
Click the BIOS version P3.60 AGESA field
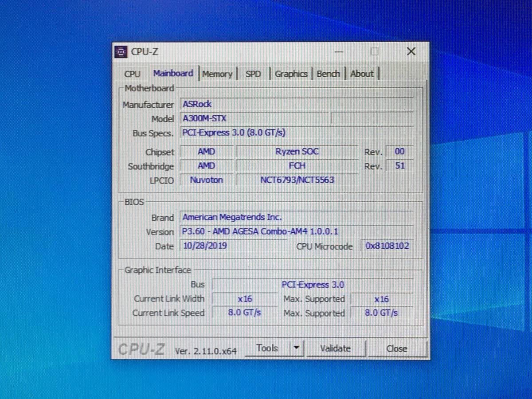pyautogui.click(x=297, y=231)
